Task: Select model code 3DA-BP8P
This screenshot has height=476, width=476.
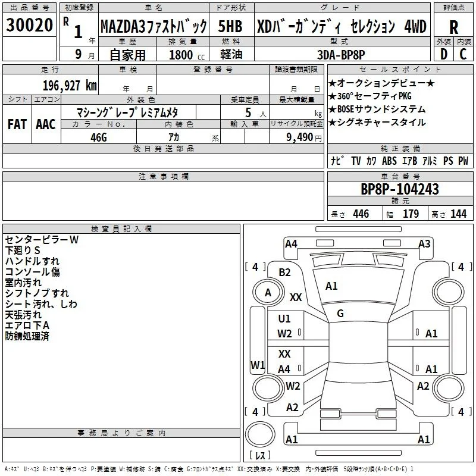Action: [341, 55]
